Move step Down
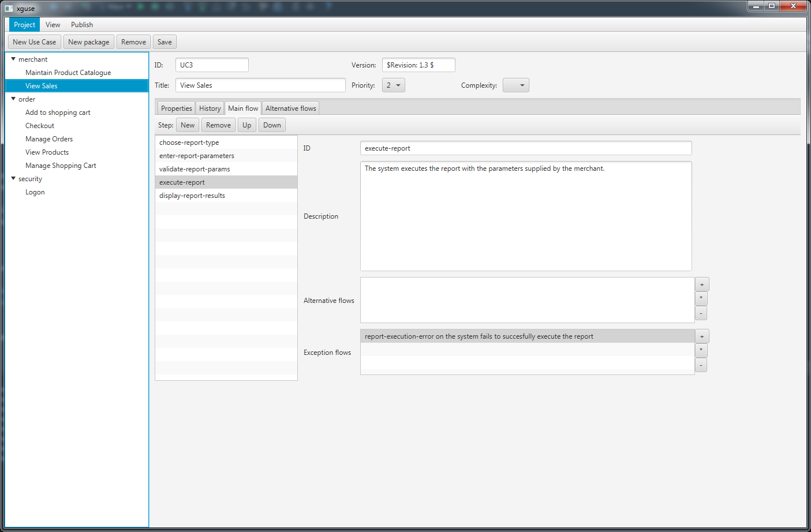 pyautogui.click(x=272, y=125)
